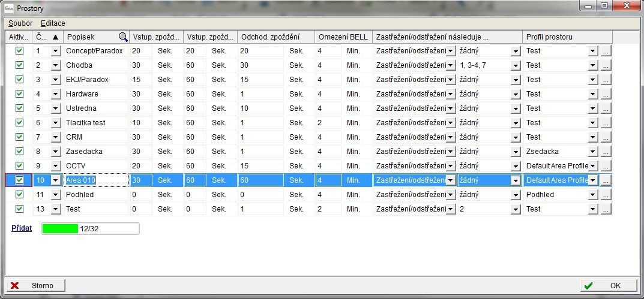Viewport: 644px width, 299px height.
Task: Click the search magnifier icon in Popisek header
Action: (x=122, y=37)
